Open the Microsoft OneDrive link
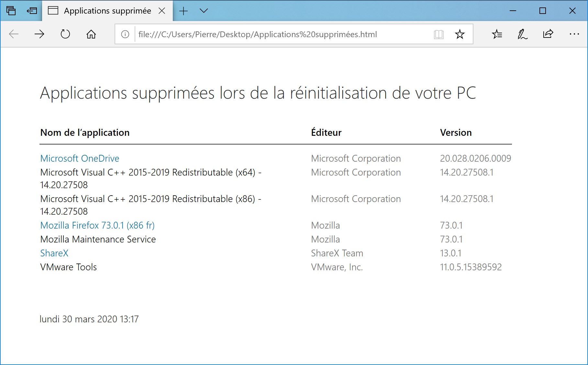The image size is (588, 365). tap(80, 158)
